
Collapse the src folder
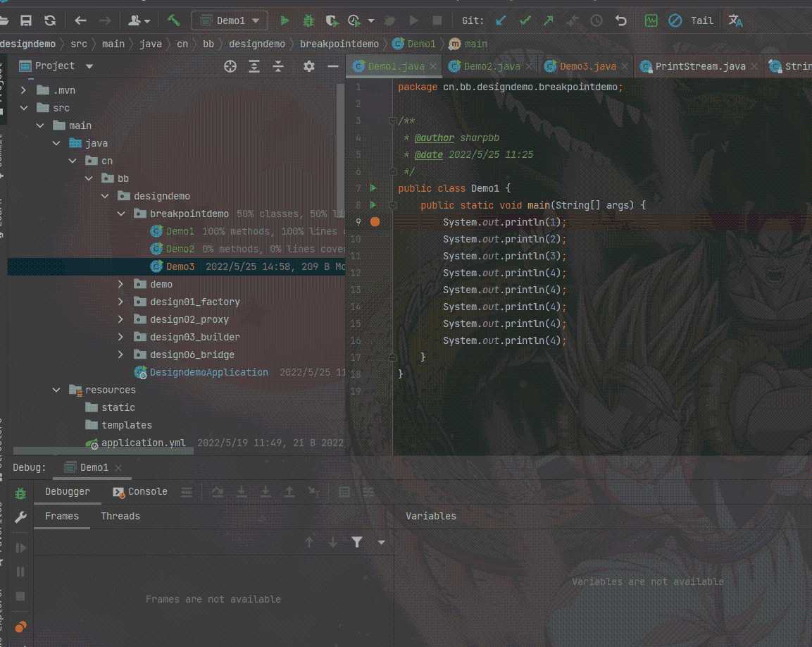click(23, 108)
